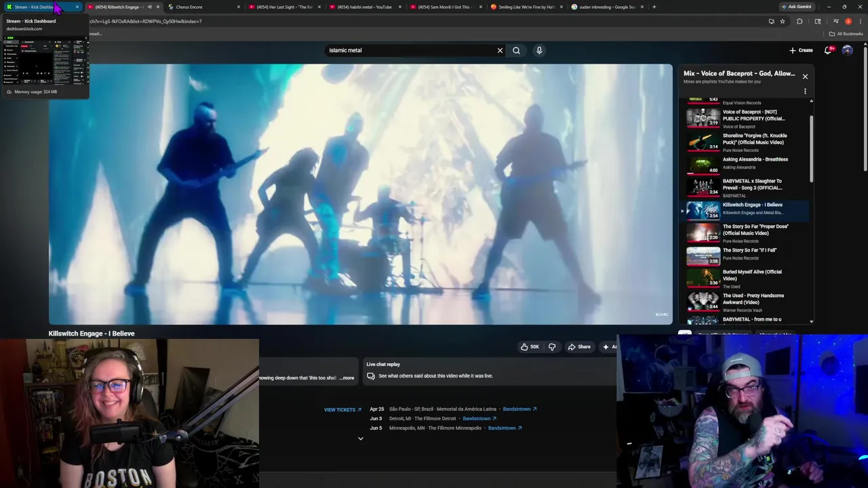The width and height of the screenshot is (868, 488).
Task: Open the Mix playlist three-dot options
Action: point(805,91)
